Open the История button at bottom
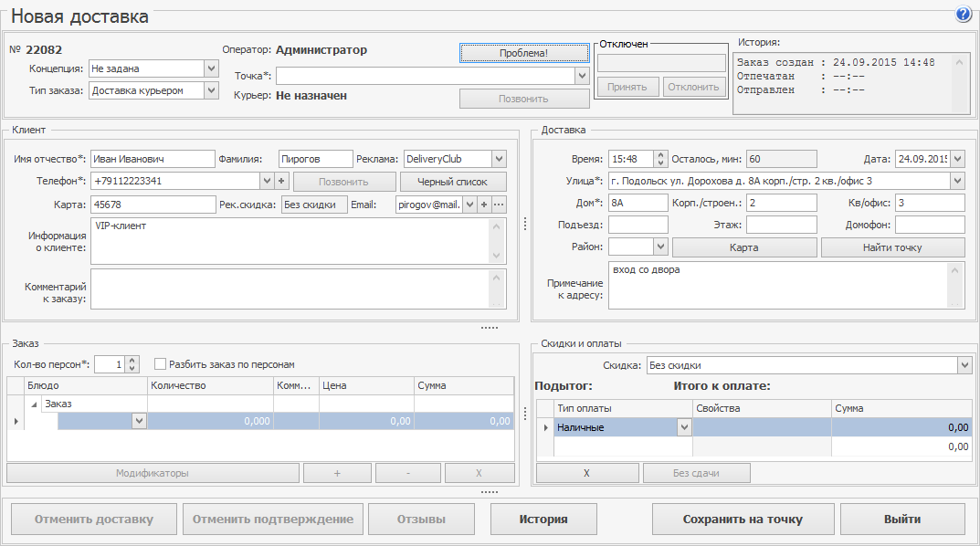This screenshot has width=980, height=546. [543, 520]
